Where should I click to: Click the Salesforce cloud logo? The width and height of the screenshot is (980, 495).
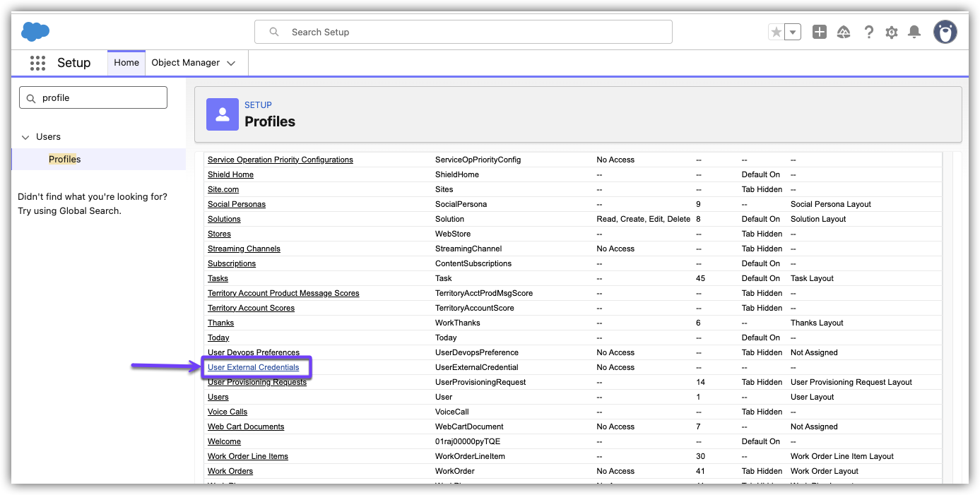coord(35,32)
